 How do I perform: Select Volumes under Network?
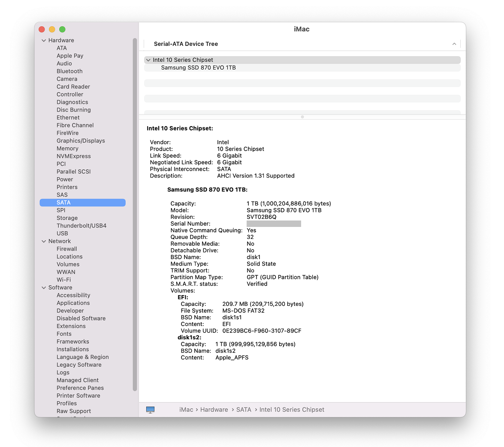point(68,265)
